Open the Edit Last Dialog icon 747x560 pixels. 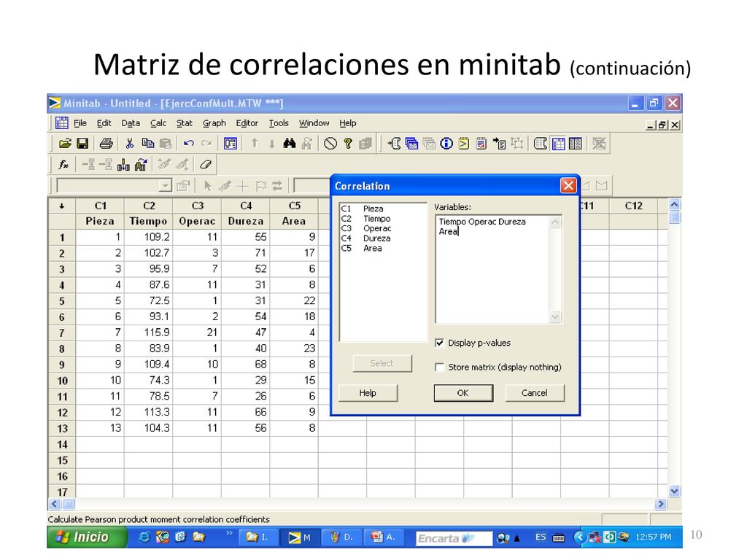(x=230, y=144)
